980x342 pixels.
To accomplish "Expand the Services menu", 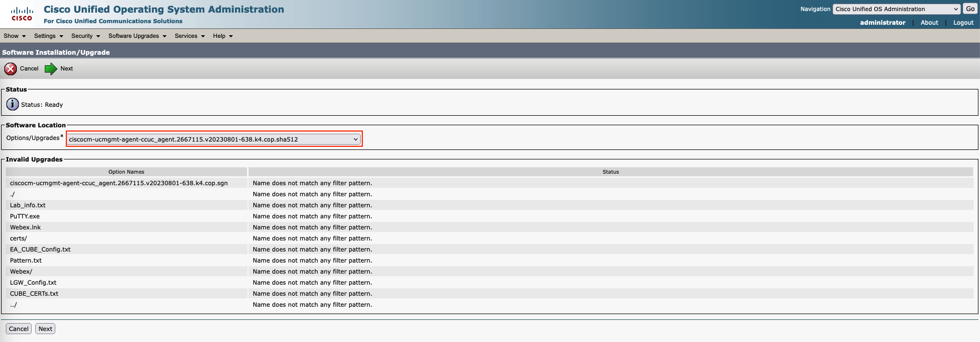I will pyautogui.click(x=190, y=36).
